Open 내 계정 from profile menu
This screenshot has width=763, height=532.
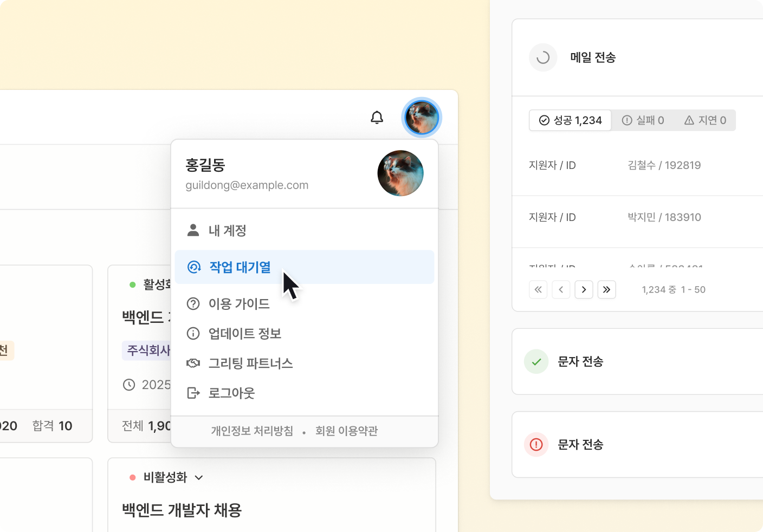coord(305,230)
